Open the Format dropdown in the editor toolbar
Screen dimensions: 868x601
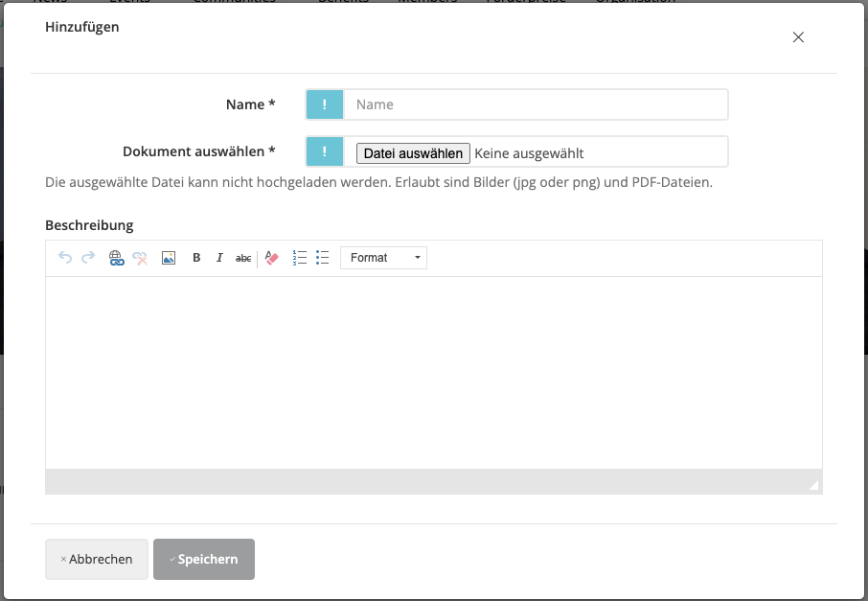[x=384, y=258]
